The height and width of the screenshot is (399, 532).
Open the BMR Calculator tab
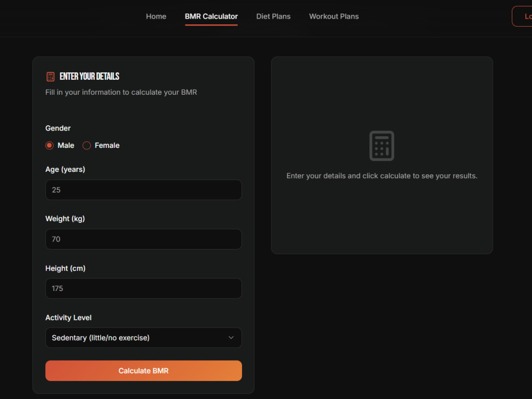tap(211, 16)
